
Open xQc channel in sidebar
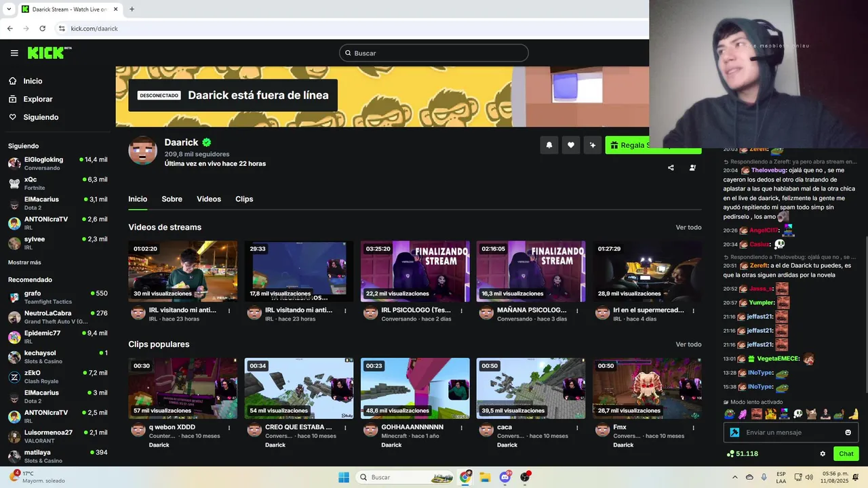(58, 183)
